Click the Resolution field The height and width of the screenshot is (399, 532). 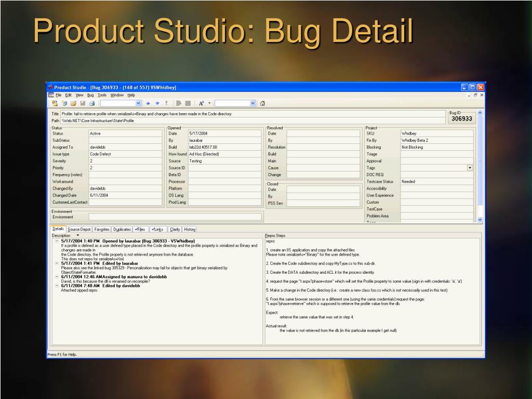323,147
